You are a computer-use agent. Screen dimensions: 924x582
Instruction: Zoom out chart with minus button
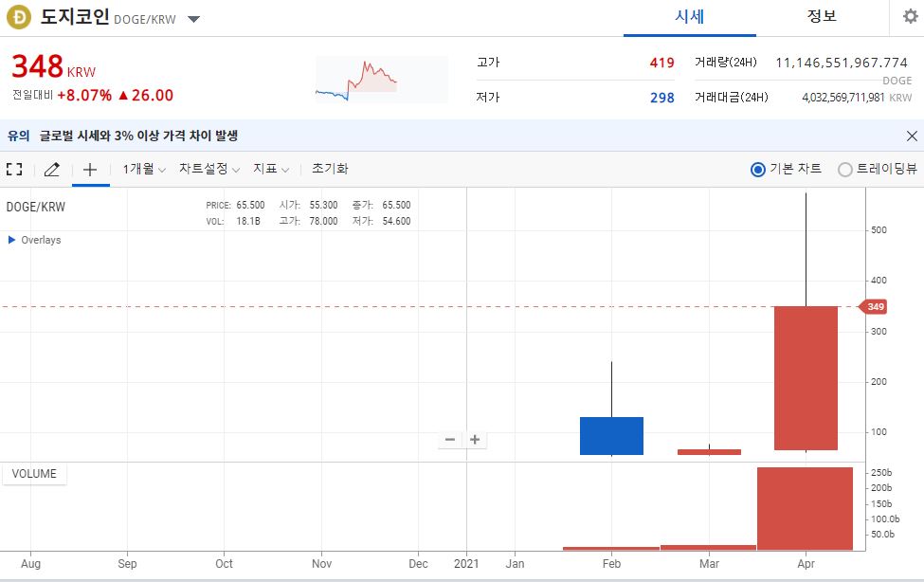pyautogui.click(x=450, y=439)
